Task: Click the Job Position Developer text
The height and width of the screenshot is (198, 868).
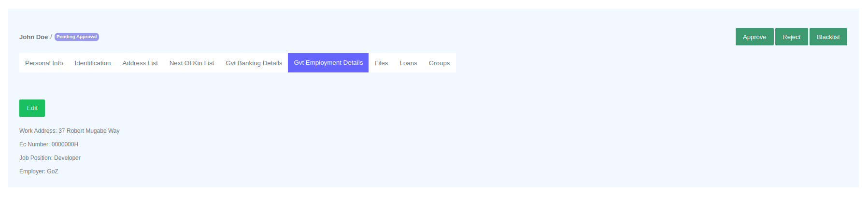Action: (50, 158)
